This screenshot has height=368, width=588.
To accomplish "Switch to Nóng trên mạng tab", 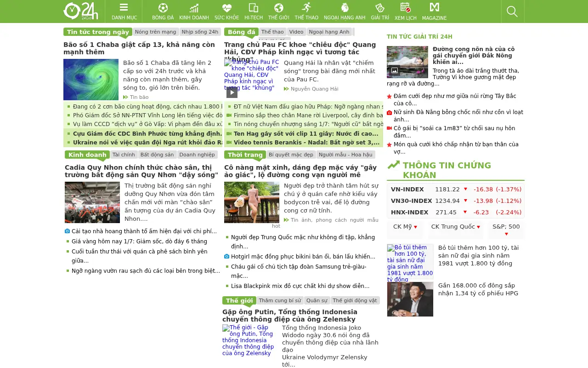I will [156, 32].
